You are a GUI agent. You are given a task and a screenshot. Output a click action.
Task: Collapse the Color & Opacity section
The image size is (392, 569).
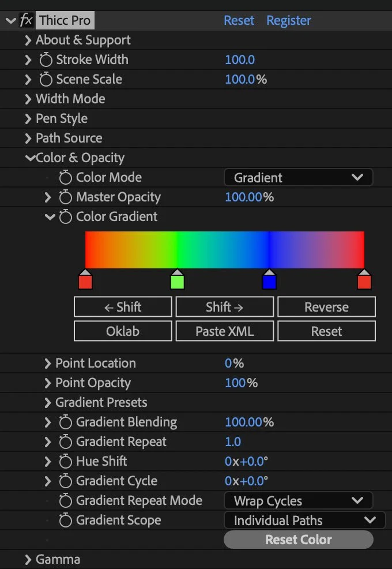(x=30, y=158)
